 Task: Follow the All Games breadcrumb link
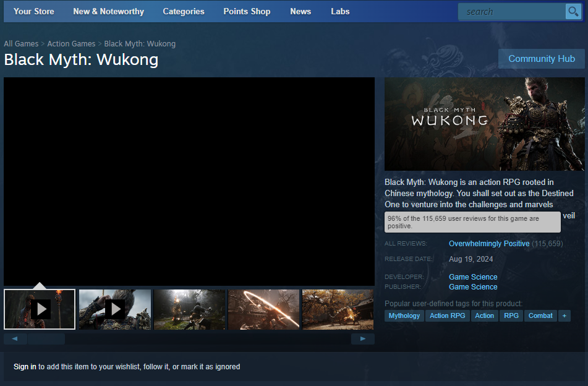[x=21, y=44]
